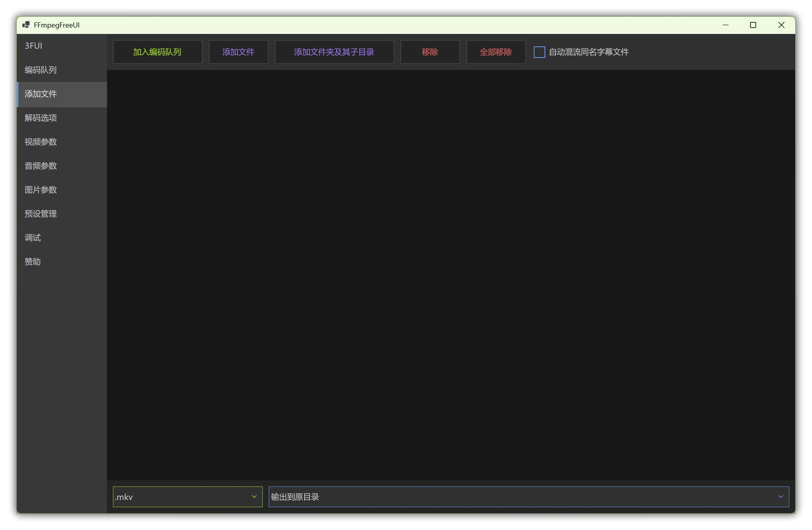Click the FFmpegFreeUI app icon in title bar
The image size is (812, 530).
pyautogui.click(x=26, y=25)
